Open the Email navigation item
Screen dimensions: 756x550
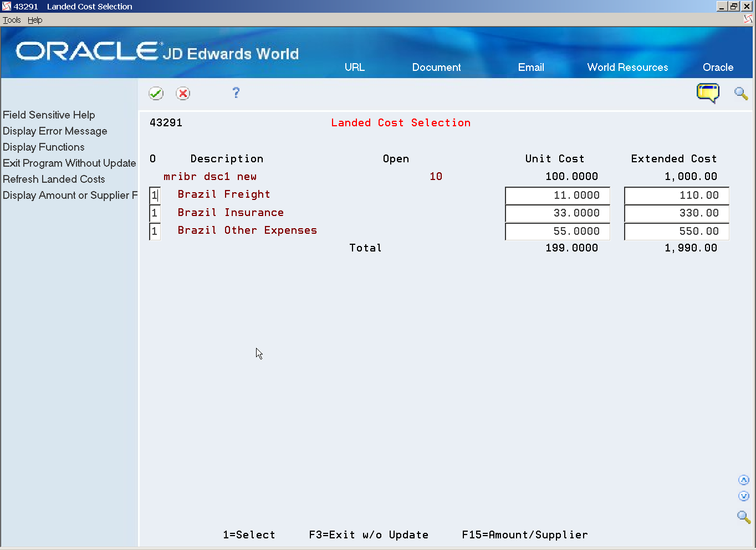pos(531,67)
